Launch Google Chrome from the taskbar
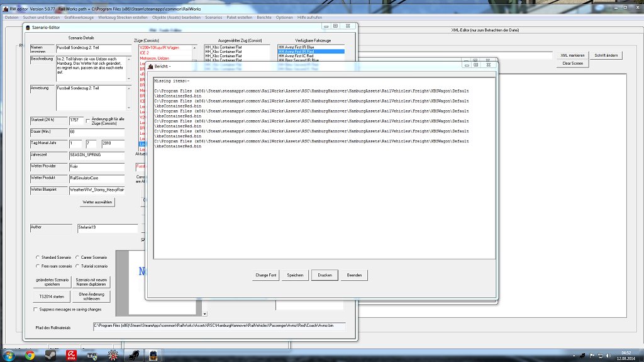 point(30,355)
